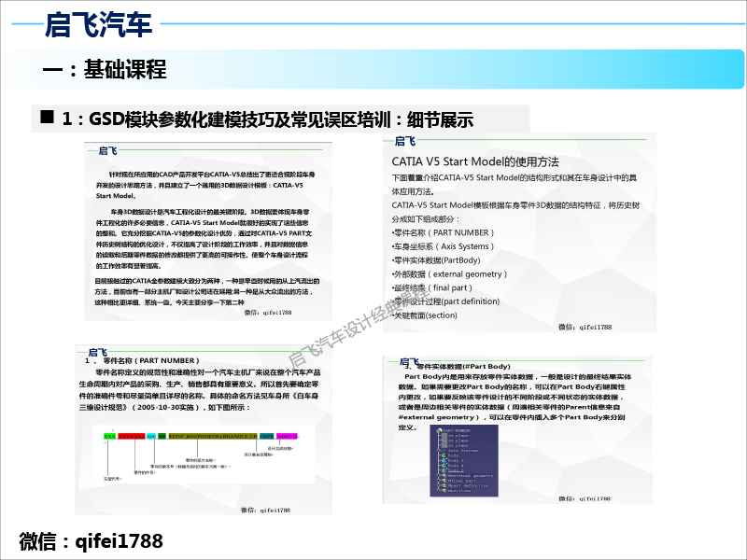Click the colored part number naming diagram
This screenshot has width=747, height=560.
point(204,455)
